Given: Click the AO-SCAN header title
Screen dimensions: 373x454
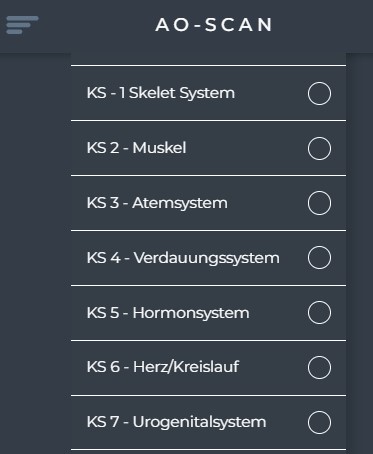Looking at the screenshot, I should tap(214, 25).
